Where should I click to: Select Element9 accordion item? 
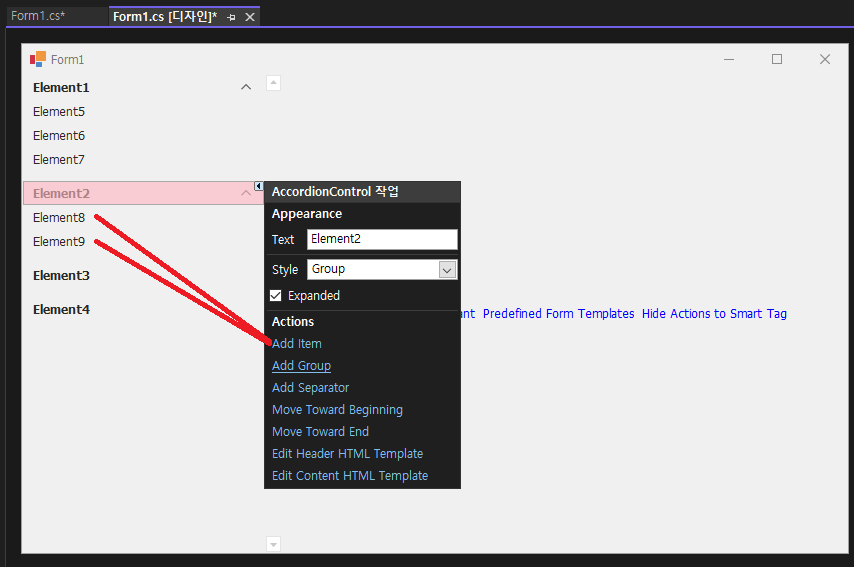pos(59,241)
